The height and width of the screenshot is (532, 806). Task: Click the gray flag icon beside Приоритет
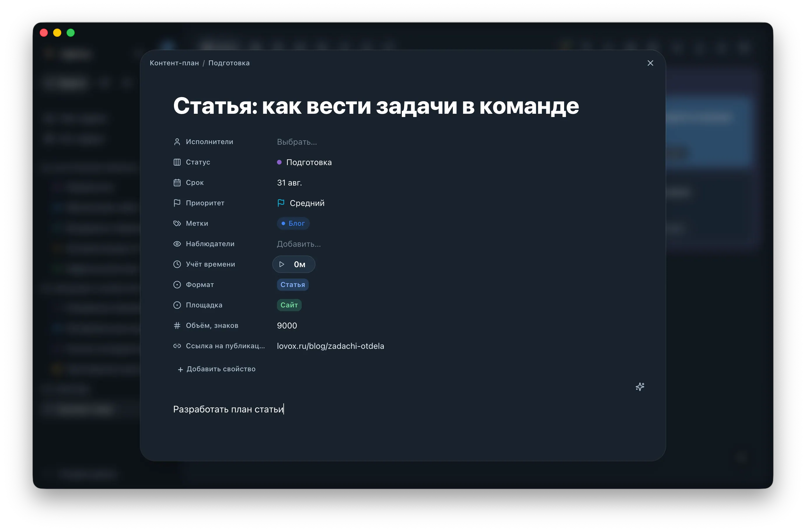(177, 203)
